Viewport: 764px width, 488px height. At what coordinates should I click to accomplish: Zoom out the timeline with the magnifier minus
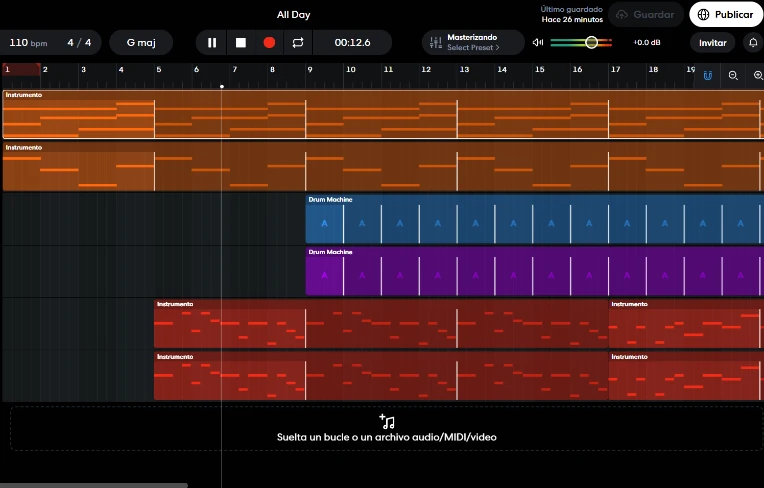coord(733,75)
